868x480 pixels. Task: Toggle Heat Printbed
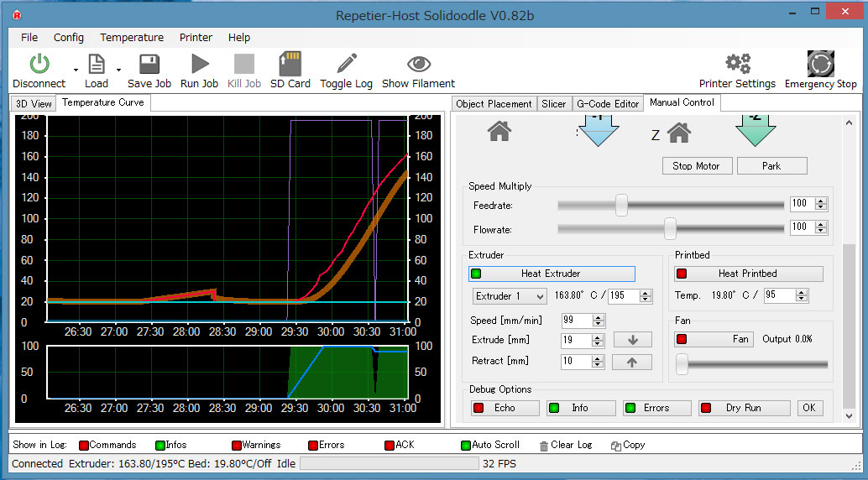[x=749, y=274]
